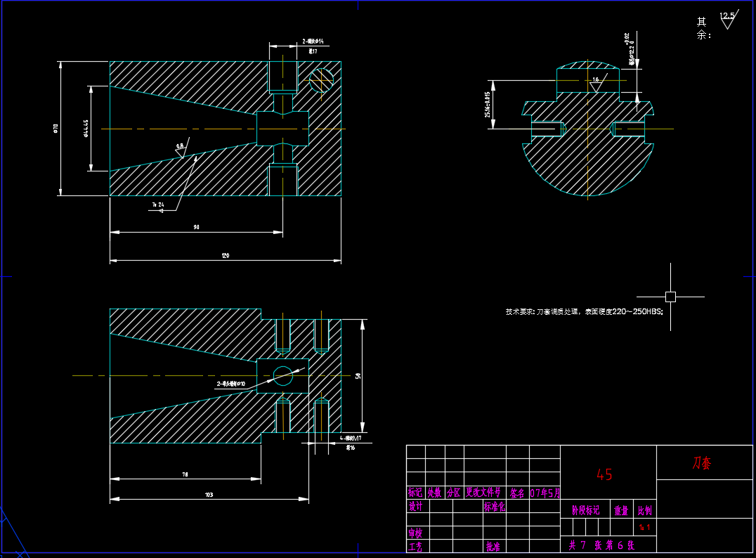Click the 7:24 taper symbol label
This screenshot has height=558, width=756.
coord(158,205)
